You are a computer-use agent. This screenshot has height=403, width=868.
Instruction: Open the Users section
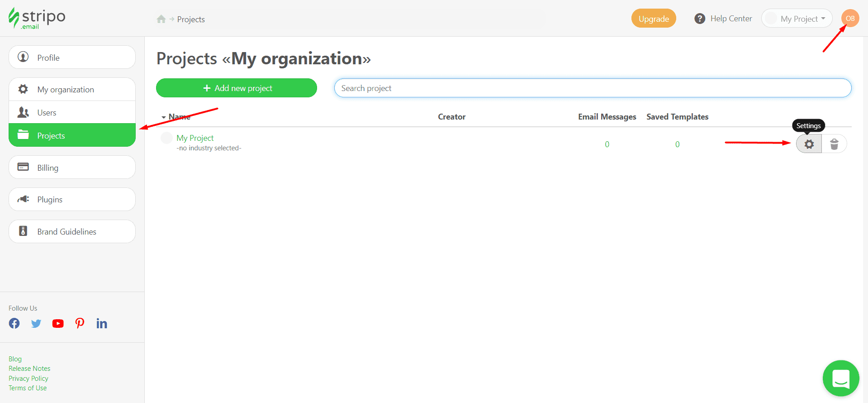pyautogui.click(x=72, y=112)
